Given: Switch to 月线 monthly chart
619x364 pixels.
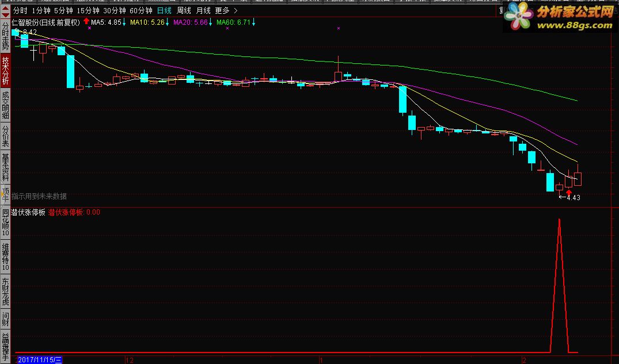Looking at the screenshot, I should pyautogui.click(x=203, y=11).
